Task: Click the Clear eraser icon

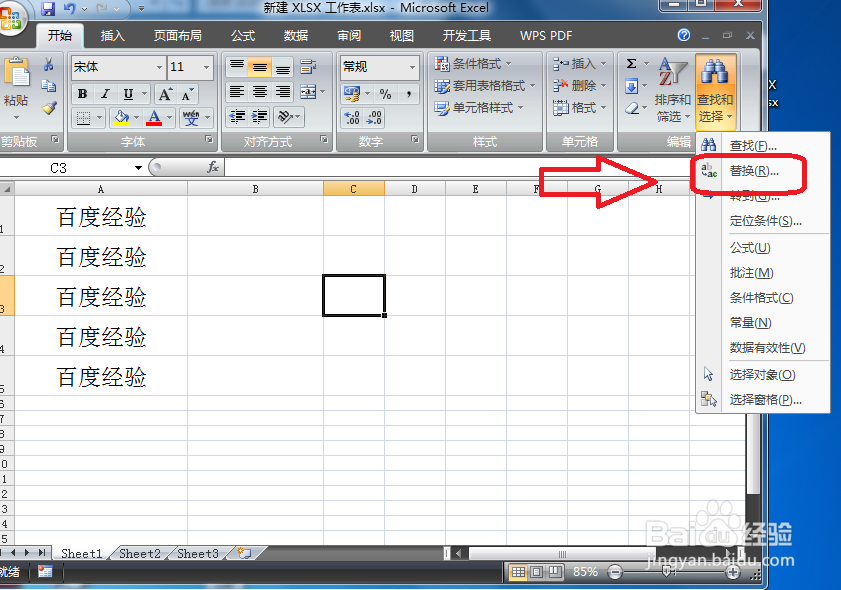Action: pyautogui.click(x=632, y=108)
